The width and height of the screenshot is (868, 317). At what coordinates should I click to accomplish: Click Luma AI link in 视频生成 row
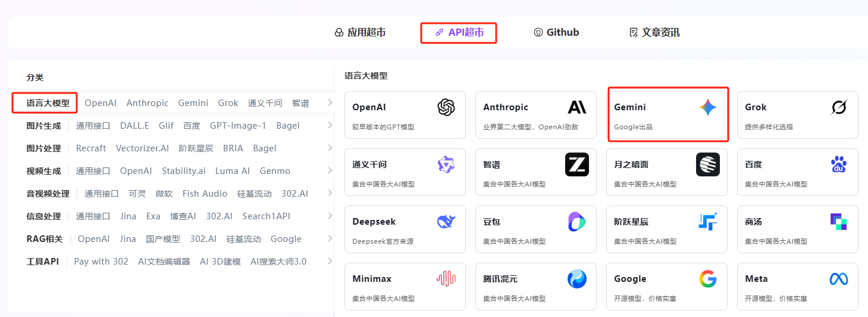[233, 171]
